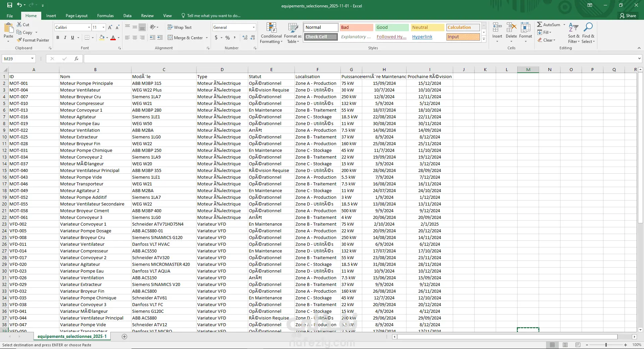The height and width of the screenshot is (349, 644).
Task: Switch to the Formulas ribbon tab
Action: point(105,16)
